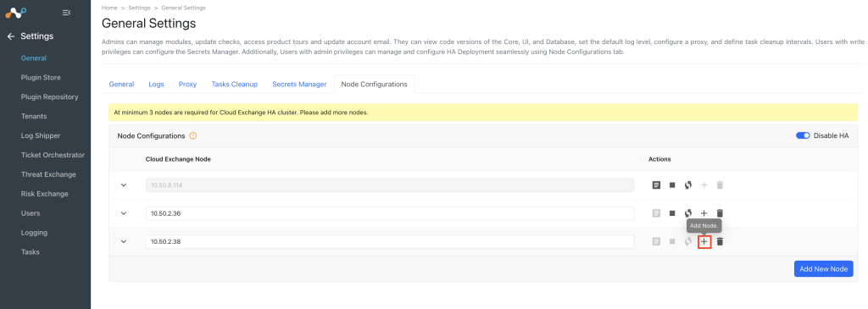Screen dimensions: 868x309
Task: Open Plugin Repository in the sidebar
Action: tap(49, 97)
